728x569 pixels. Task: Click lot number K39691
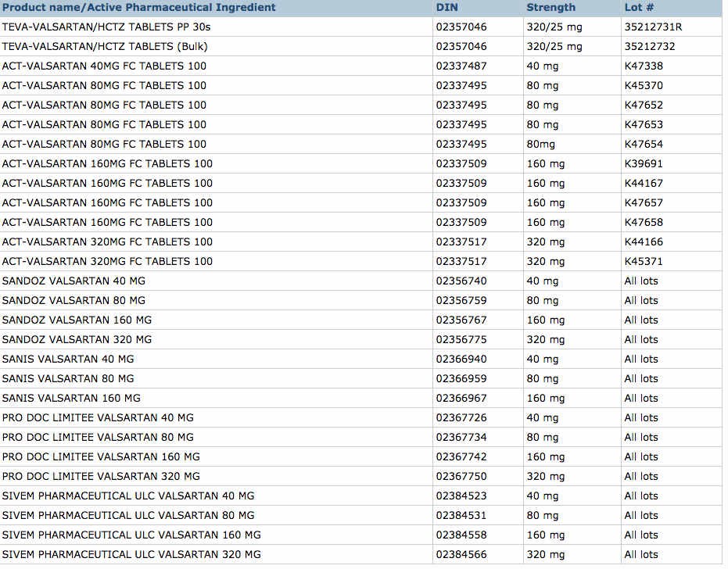tap(644, 163)
